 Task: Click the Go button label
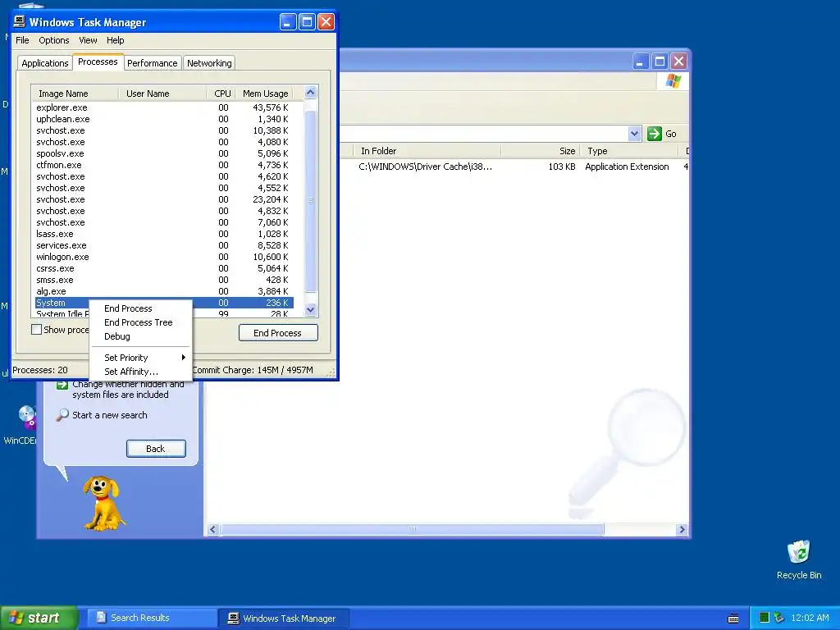tap(671, 134)
